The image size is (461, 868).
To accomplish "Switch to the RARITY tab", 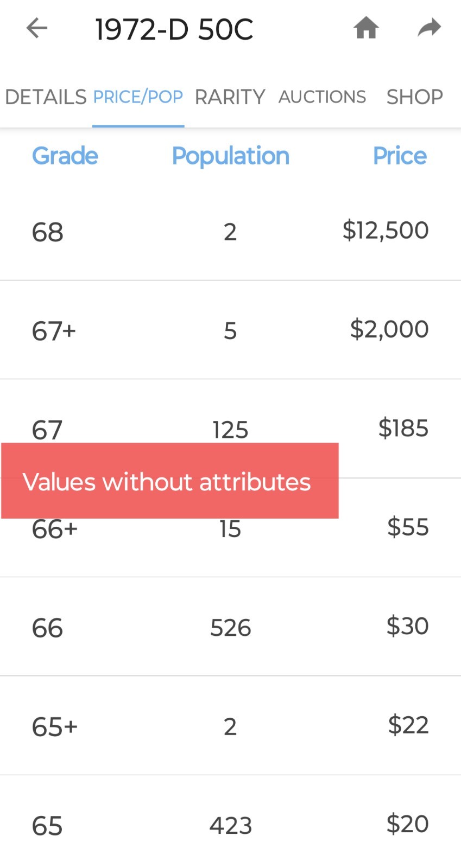I will pyautogui.click(x=230, y=97).
